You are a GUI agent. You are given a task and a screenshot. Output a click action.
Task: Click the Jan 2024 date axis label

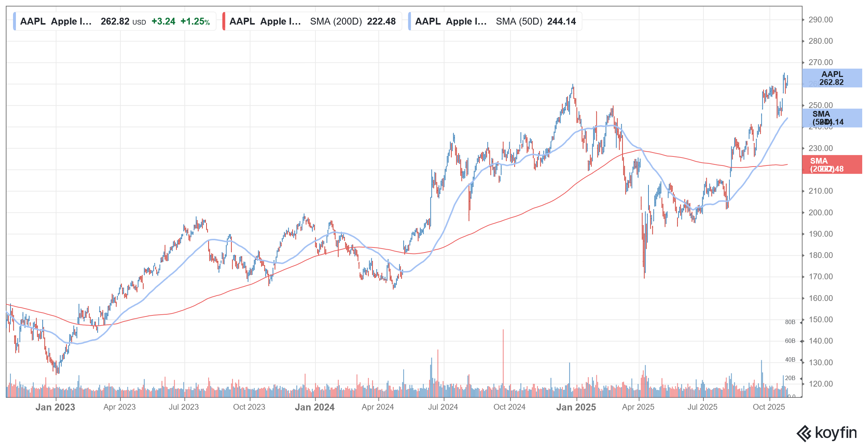(x=315, y=407)
